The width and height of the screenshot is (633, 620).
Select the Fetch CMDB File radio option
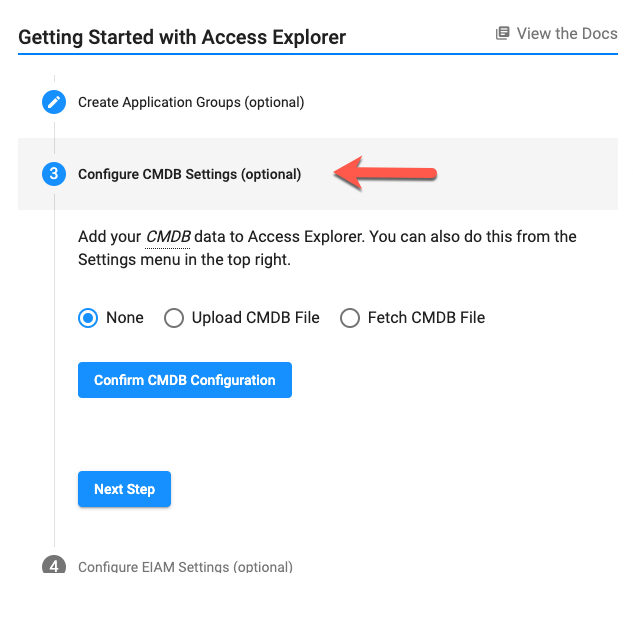coord(350,318)
